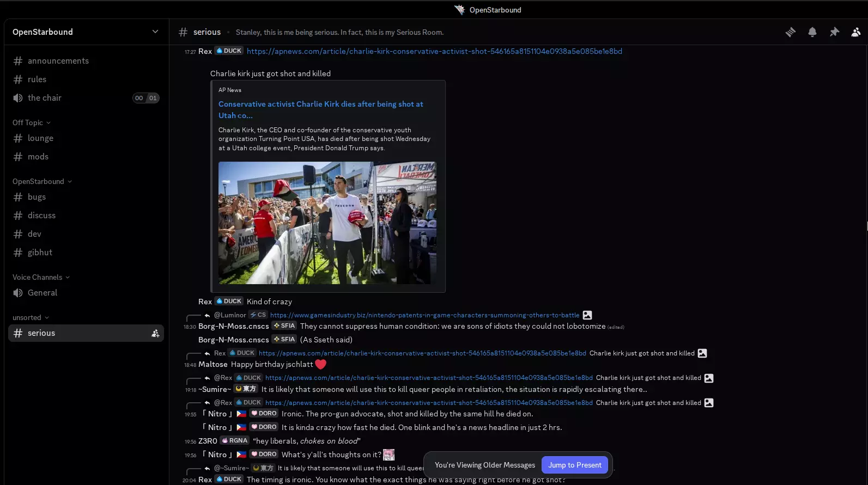This screenshot has width=868, height=485.
Task: Click the OpenStarbound server icon in title bar
Action: [460, 10]
